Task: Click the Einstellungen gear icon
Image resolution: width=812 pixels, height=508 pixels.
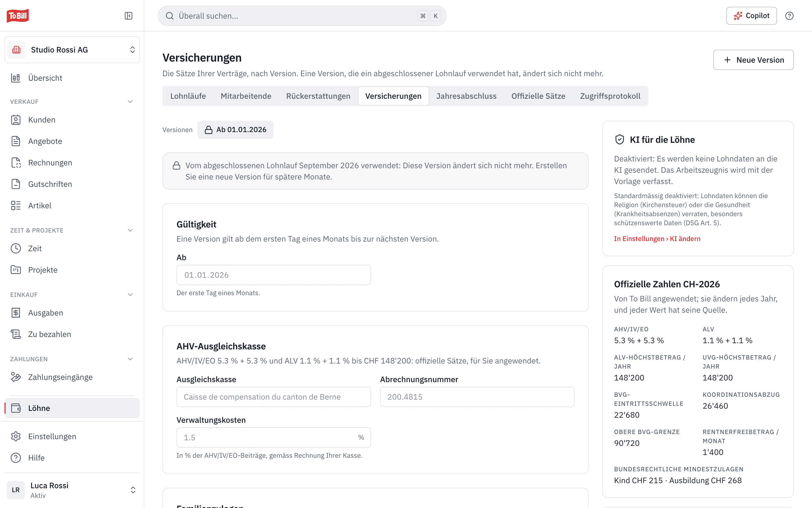Action: click(16, 436)
